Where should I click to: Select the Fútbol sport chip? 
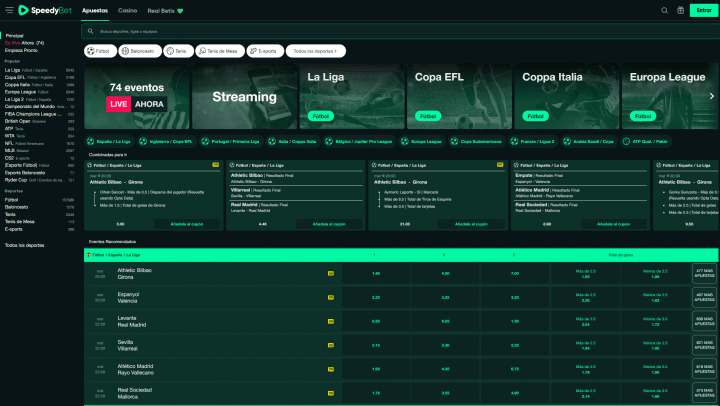coord(100,51)
